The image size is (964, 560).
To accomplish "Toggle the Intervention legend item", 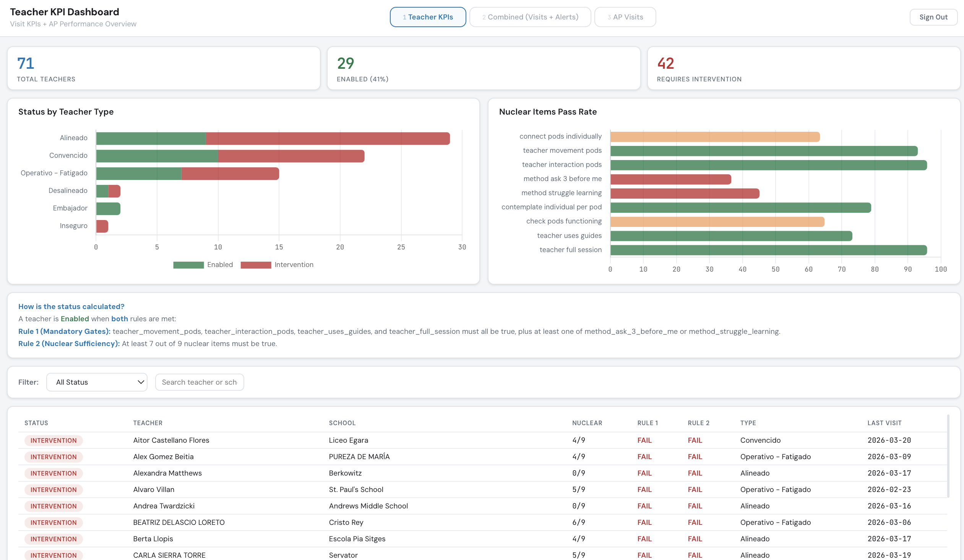I will 278,264.
